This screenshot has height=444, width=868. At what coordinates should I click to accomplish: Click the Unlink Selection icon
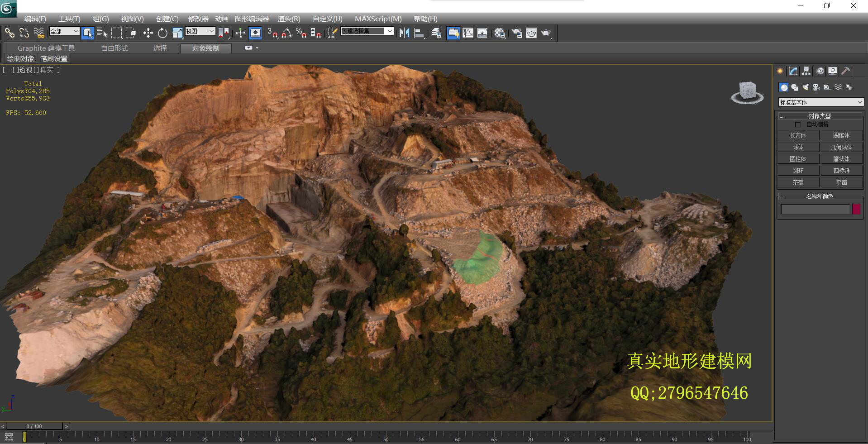(x=24, y=33)
